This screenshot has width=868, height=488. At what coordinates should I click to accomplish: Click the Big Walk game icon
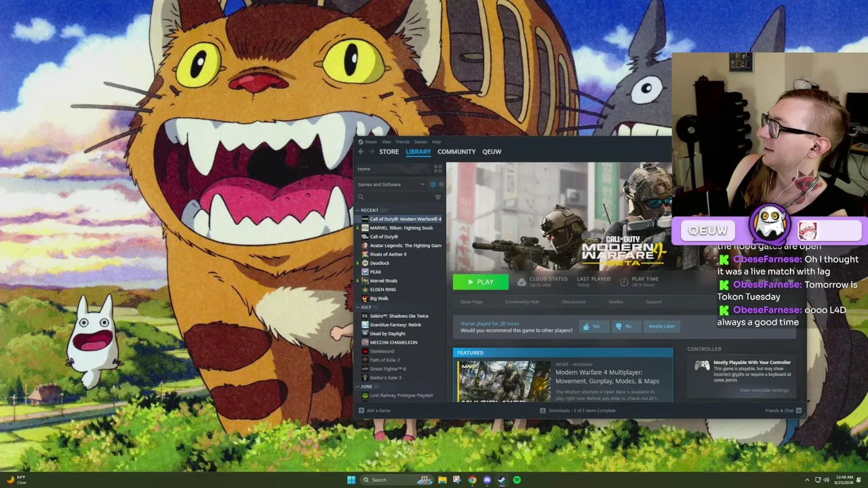tap(365, 298)
